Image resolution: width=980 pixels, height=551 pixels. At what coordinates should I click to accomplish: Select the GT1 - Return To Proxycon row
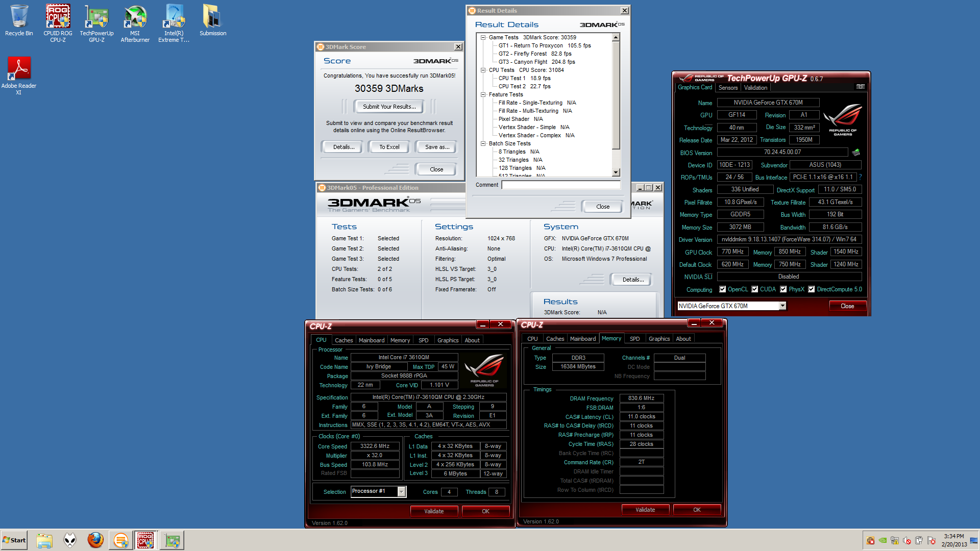(545, 45)
